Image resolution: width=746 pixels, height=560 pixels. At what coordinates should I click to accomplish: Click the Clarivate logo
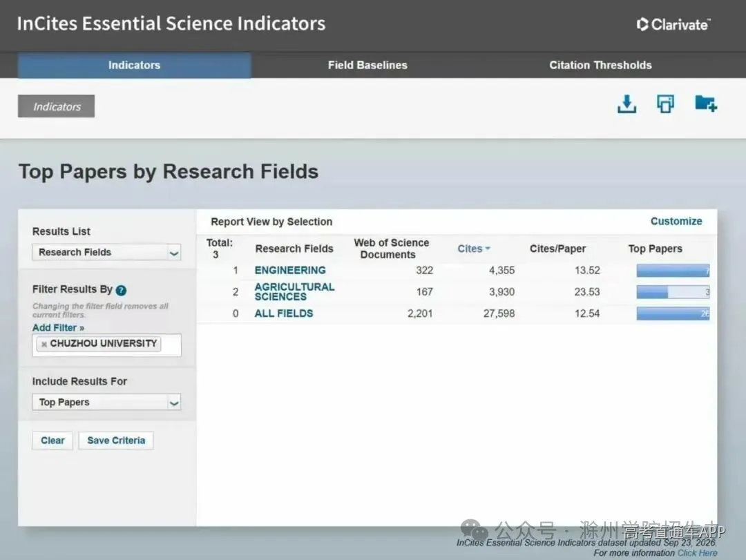[x=673, y=24]
